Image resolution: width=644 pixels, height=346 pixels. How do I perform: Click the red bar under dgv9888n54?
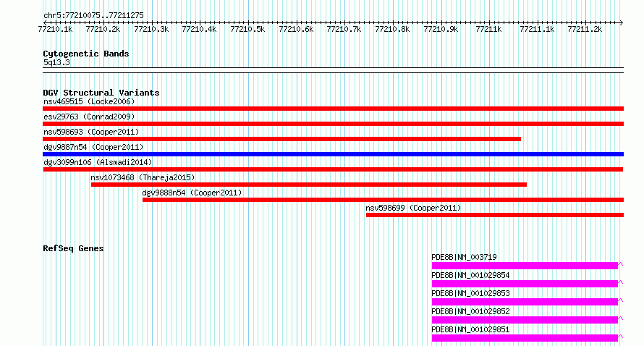click(384, 200)
